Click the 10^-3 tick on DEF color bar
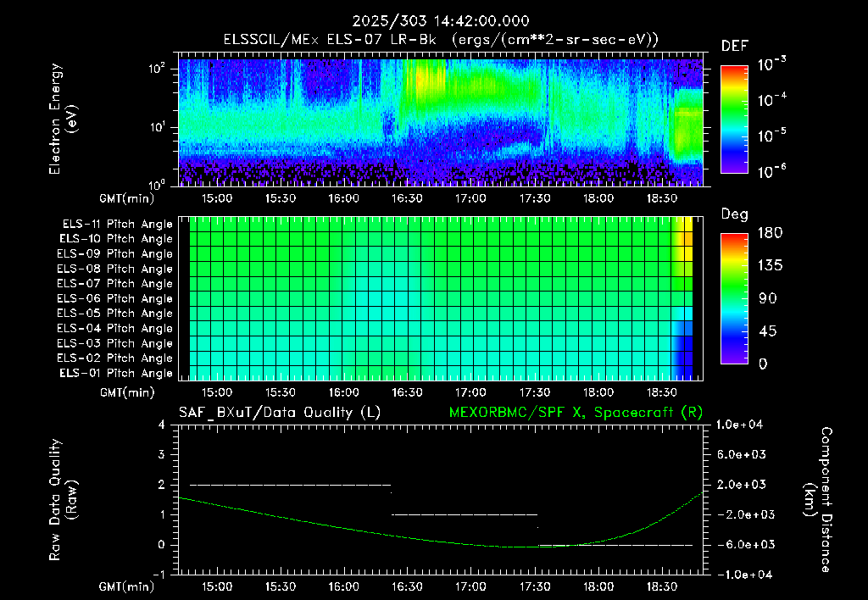The height and width of the screenshot is (600, 868). [x=771, y=64]
